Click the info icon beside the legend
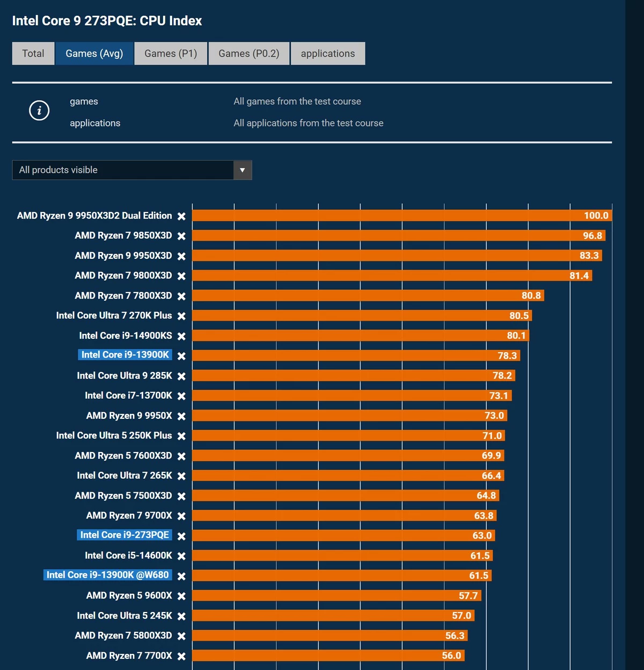 coord(39,111)
